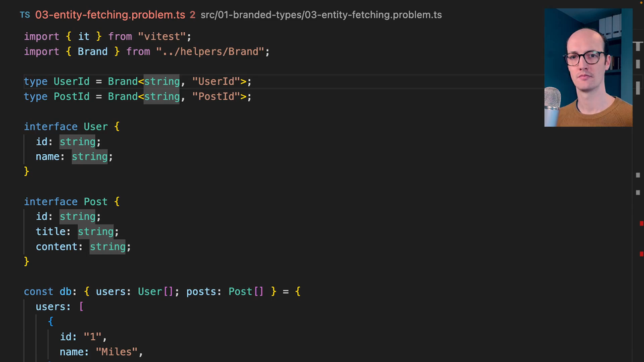Click highlighted string type of the content property
The height and width of the screenshot is (362, 644).
coord(107,247)
